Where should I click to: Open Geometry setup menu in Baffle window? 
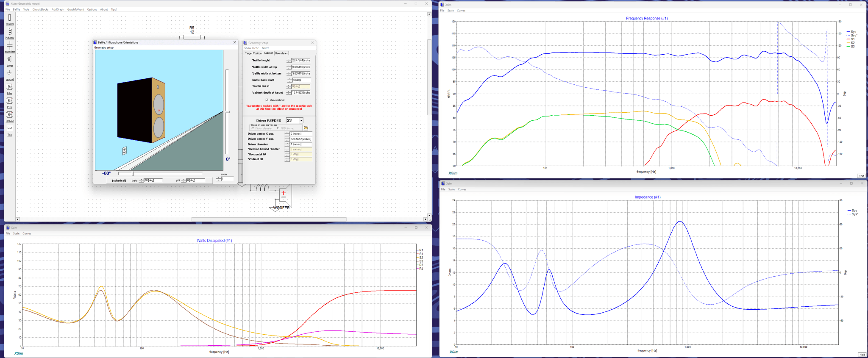click(x=104, y=47)
